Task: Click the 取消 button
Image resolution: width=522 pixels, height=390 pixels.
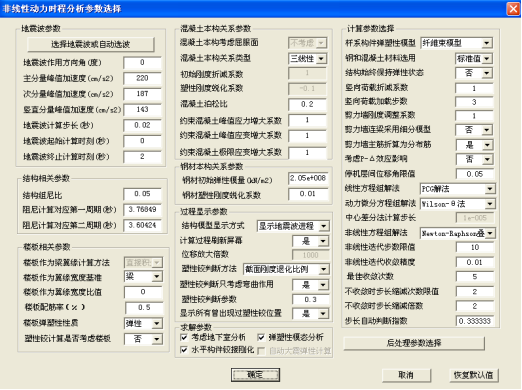Action: coord(406,375)
